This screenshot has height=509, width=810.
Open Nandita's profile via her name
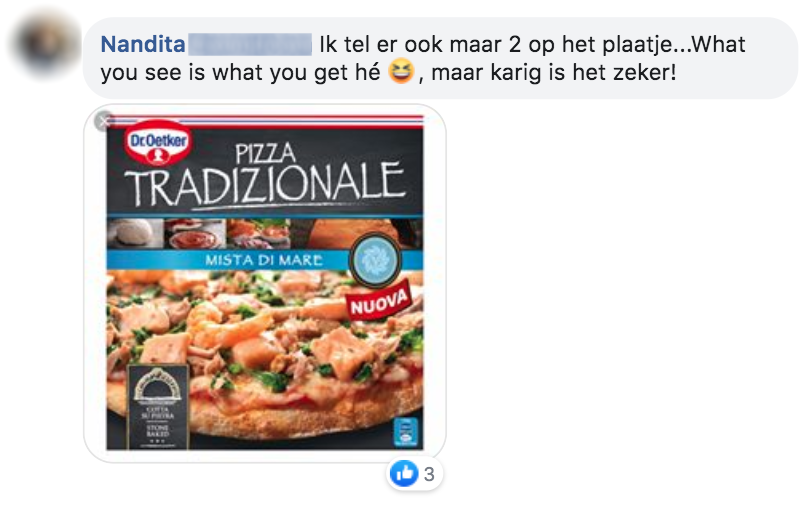[143, 44]
